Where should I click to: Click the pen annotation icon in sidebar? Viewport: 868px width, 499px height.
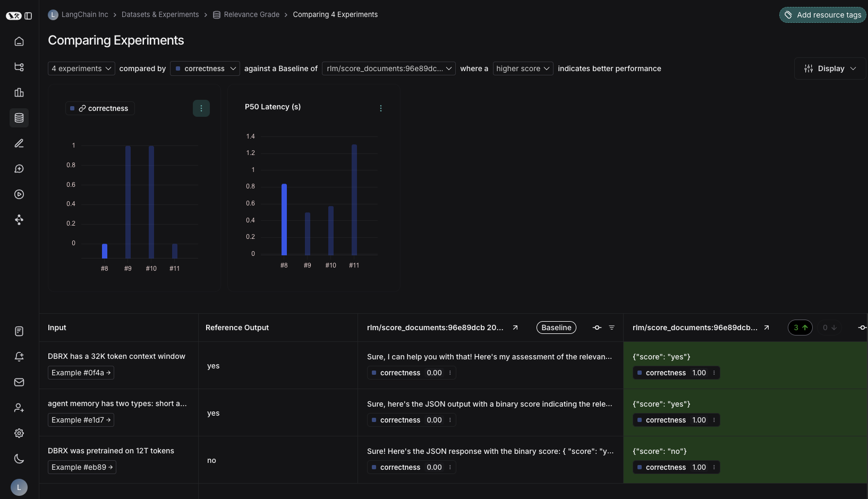point(19,143)
